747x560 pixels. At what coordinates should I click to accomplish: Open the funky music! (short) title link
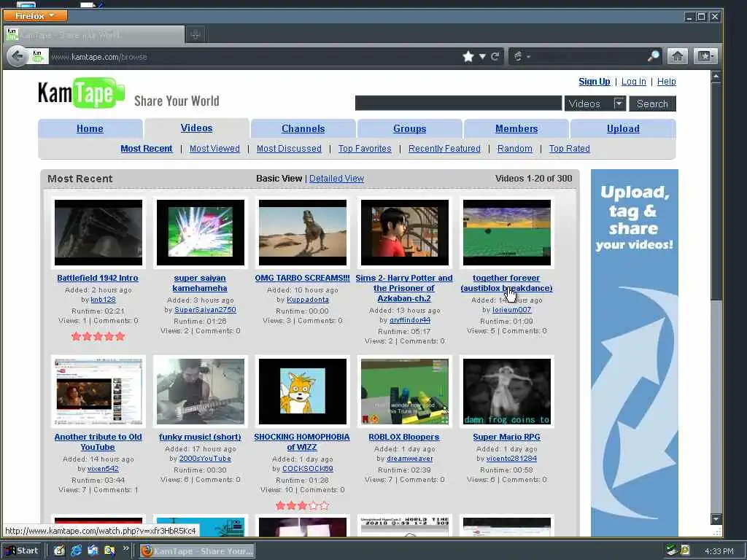pyautogui.click(x=200, y=437)
